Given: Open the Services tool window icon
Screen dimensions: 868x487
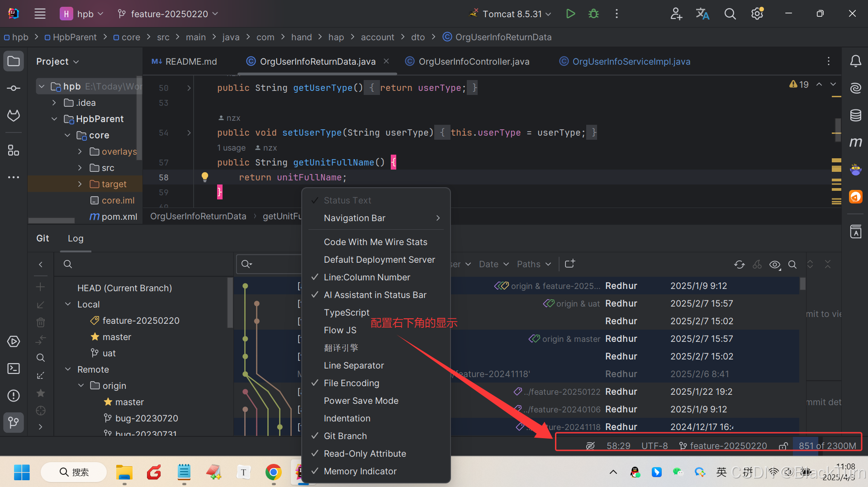Looking at the screenshot, I should [14, 341].
